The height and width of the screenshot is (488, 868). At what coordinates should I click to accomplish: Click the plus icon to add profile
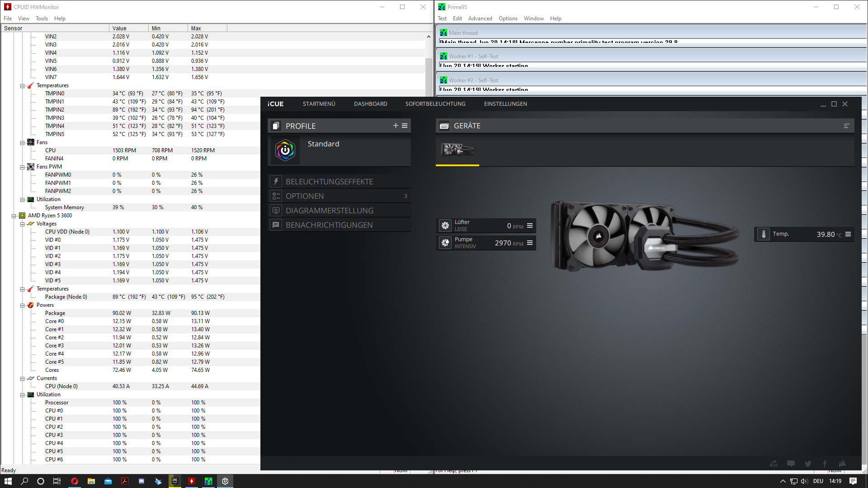click(x=396, y=126)
